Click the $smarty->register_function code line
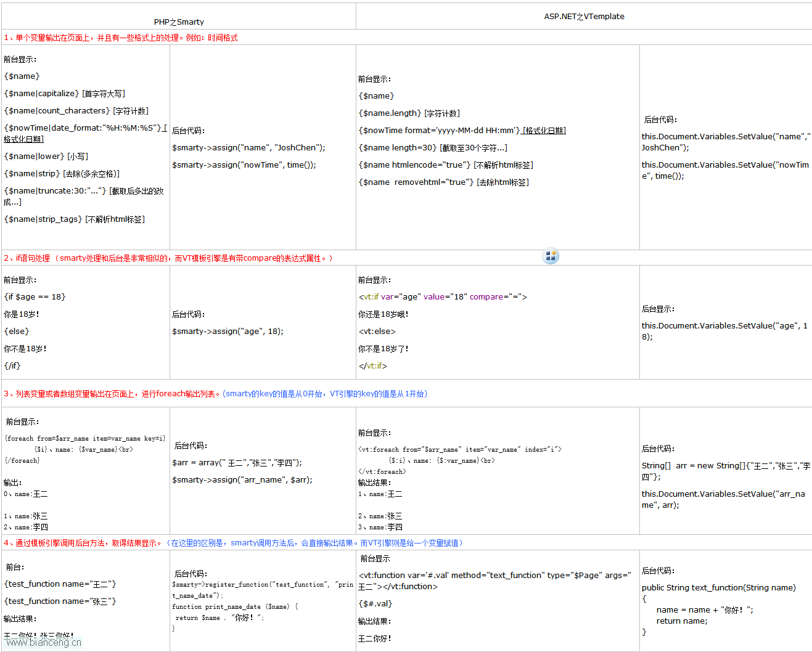 [263, 590]
